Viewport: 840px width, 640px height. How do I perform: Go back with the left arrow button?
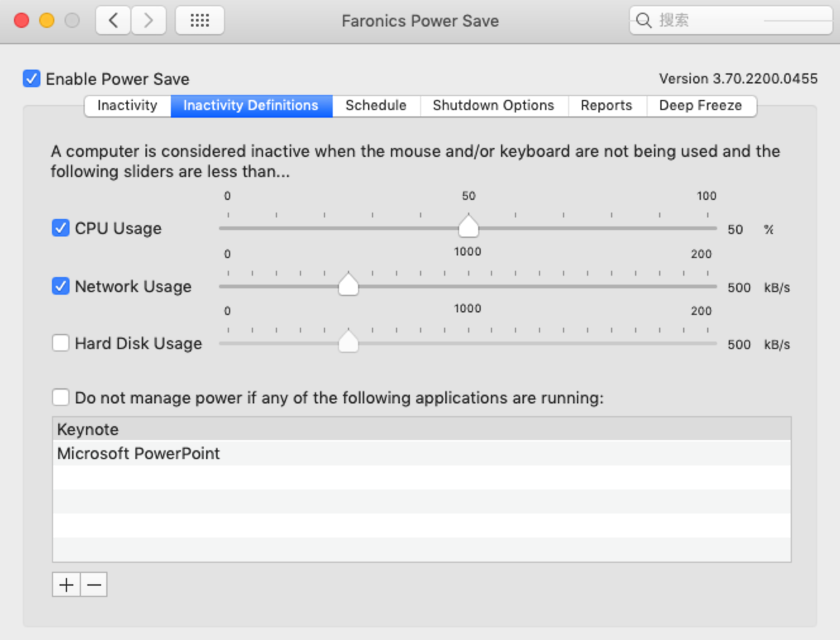(x=113, y=20)
